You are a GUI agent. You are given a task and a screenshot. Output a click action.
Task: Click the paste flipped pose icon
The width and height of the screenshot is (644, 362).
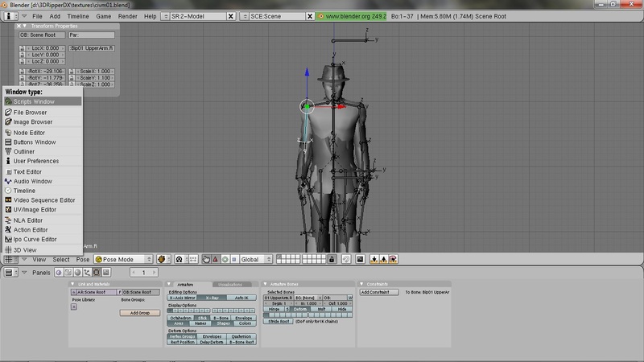393,259
